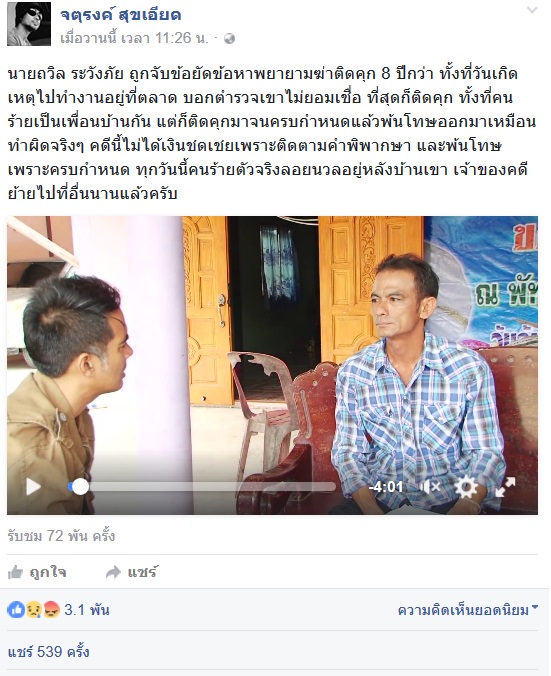
Task: Open the post options chevron menu
Action: click(x=532, y=10)
